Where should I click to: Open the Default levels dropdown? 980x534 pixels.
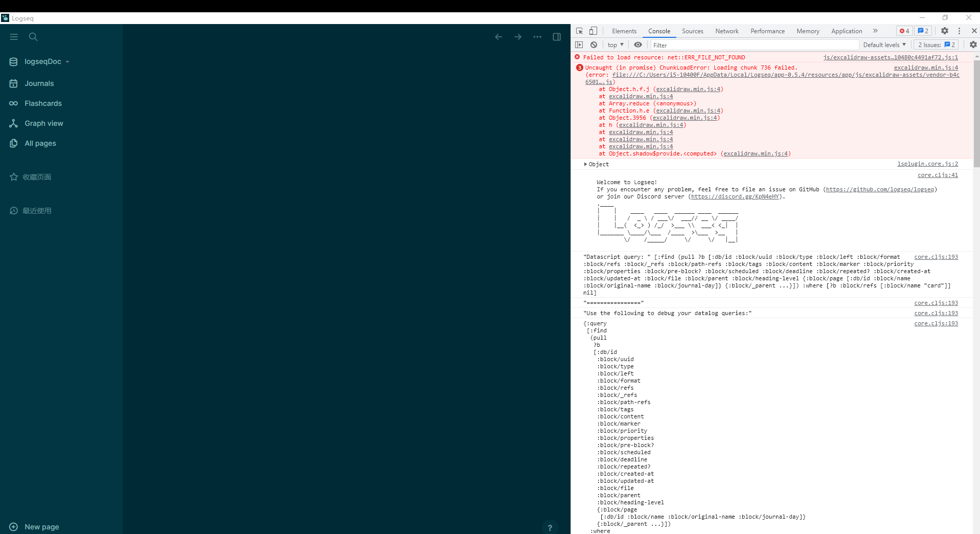click(x=884, y=44)
